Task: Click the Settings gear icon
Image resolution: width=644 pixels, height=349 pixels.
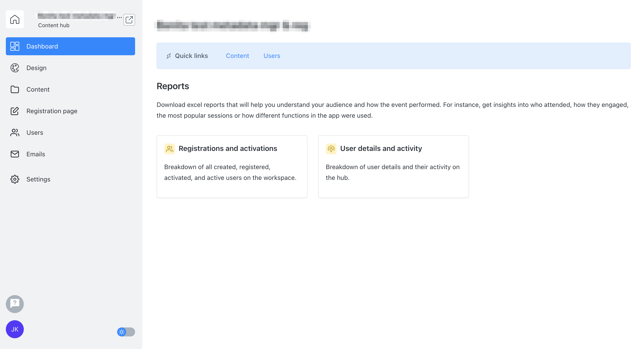Action: click(x=15, y=179)
